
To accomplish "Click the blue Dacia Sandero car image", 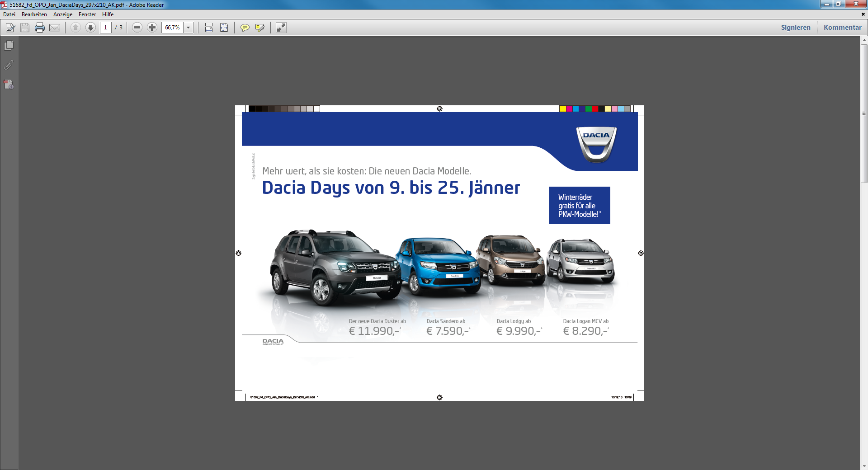I will pyautogui.click(x=438, y=267).
